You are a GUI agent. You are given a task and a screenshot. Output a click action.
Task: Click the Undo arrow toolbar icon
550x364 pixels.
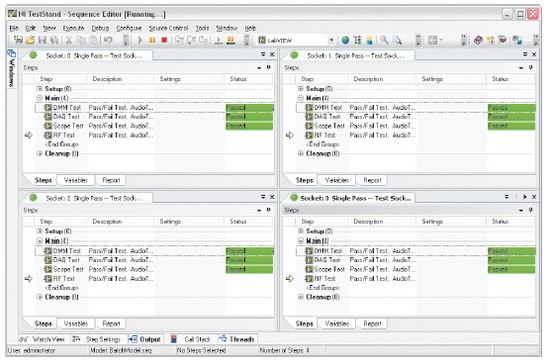coord(108,40)
